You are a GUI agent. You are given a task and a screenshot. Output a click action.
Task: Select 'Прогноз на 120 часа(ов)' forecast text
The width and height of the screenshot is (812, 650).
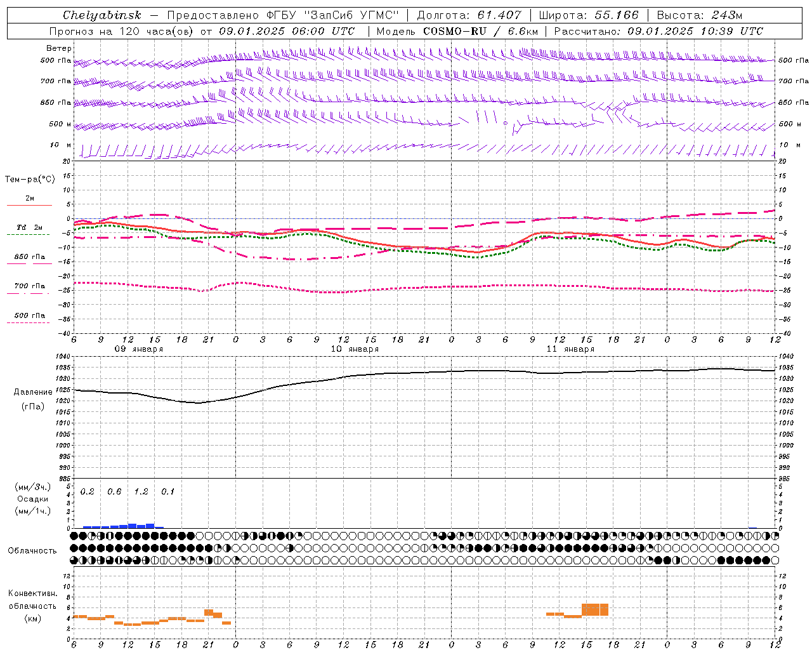[122, 31]
